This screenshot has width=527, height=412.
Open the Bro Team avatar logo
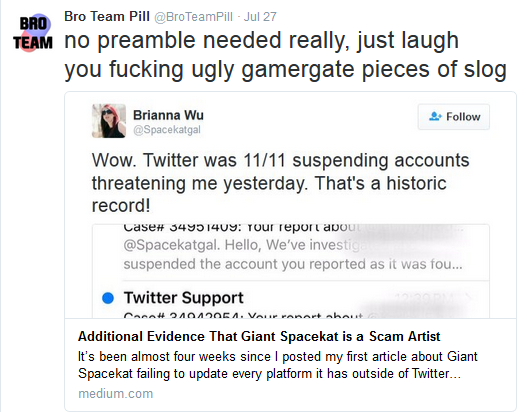pyautogui.click(x=33, y=33)
